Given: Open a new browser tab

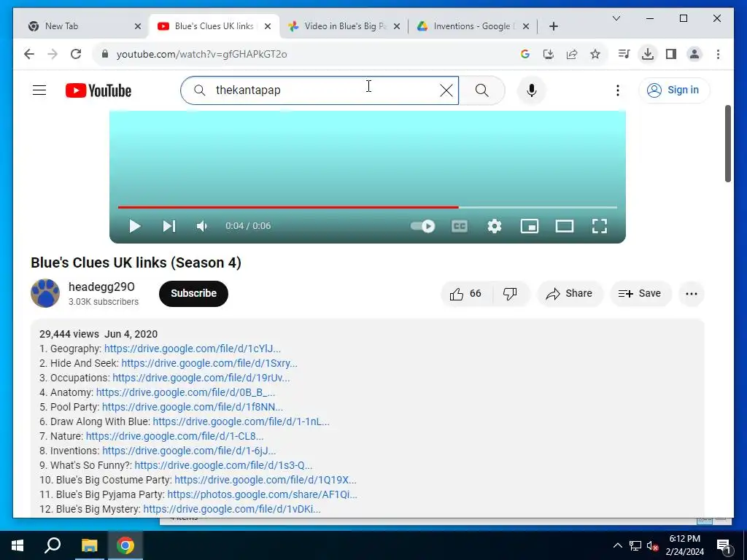Looking at the screenshot, I should click(553, 26).
